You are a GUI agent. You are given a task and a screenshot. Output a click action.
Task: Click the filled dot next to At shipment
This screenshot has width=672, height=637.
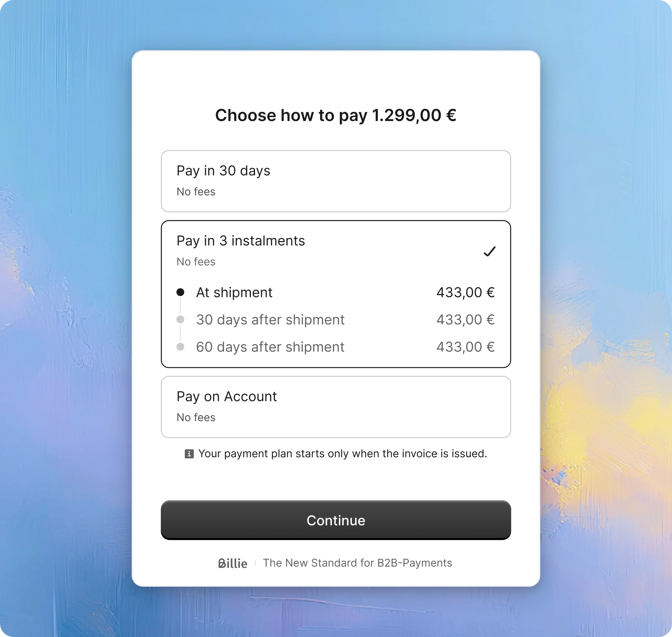coord(180,292)
